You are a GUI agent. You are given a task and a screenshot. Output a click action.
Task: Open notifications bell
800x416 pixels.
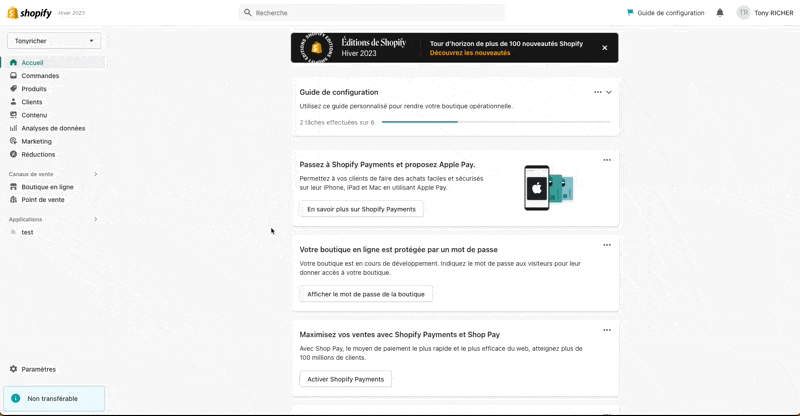click(720, 13)
